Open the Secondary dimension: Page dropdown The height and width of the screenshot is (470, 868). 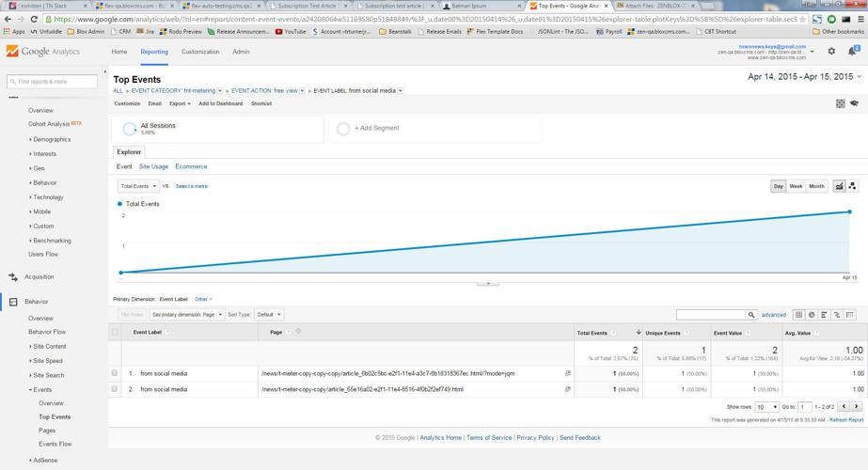[x=186, y=314]
